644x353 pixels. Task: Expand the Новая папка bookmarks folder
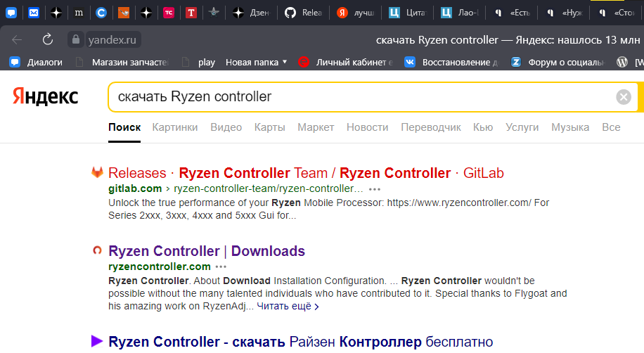pyautogui.click(x=257, y=62)
